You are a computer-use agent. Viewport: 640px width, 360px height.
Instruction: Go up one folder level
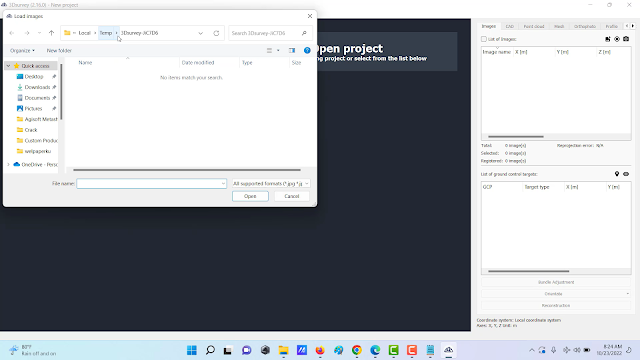click(x=51, y=33)
